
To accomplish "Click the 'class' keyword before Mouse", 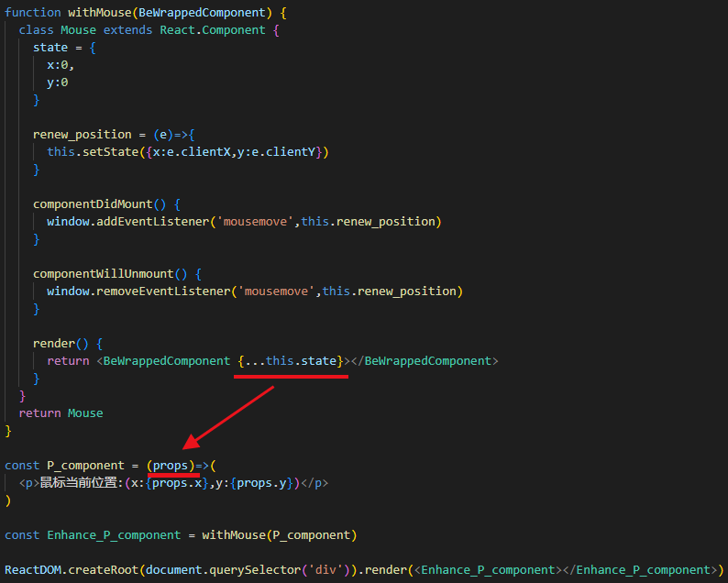I will 36,30.
